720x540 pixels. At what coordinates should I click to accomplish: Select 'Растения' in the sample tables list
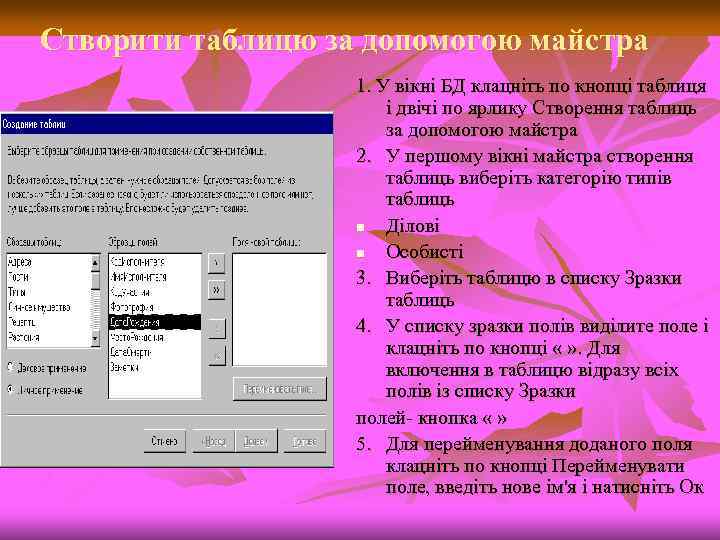(x=23, y=338)
